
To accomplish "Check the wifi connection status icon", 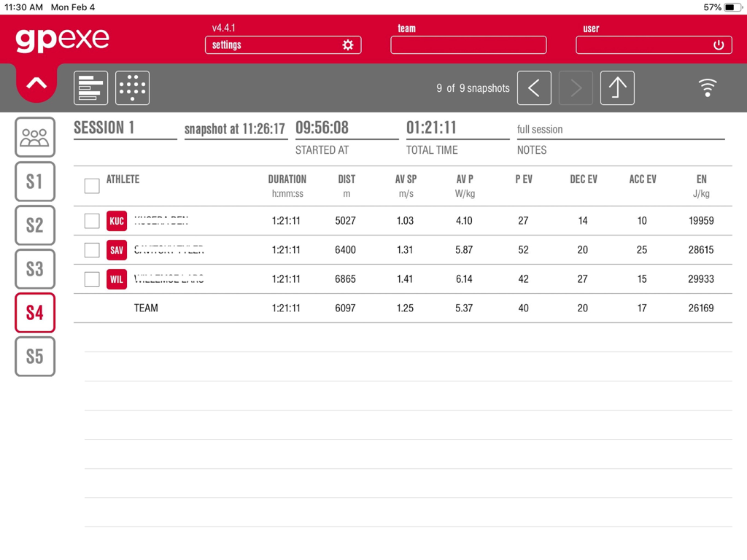I will pos(707,86).
